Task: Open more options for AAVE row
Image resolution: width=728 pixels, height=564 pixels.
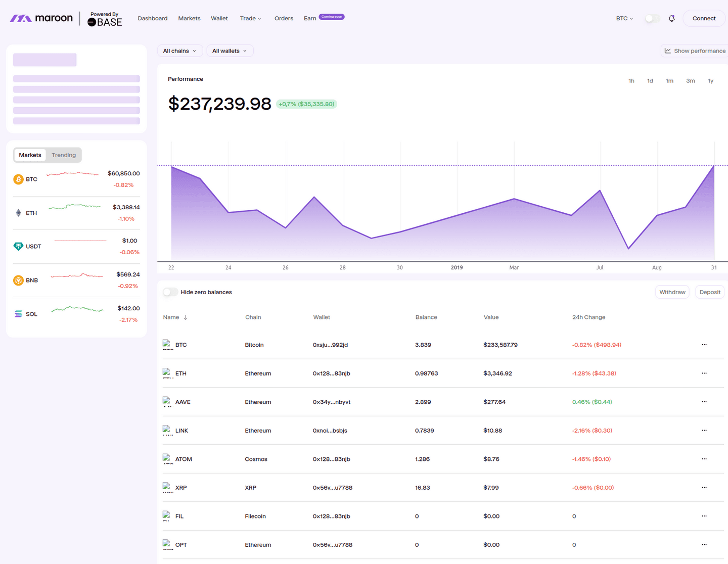Action: click(704, 402)
